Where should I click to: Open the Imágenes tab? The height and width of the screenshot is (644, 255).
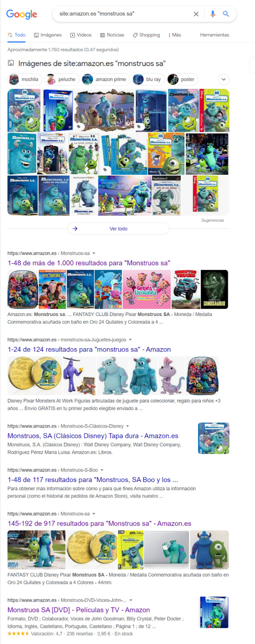(47, 35)
